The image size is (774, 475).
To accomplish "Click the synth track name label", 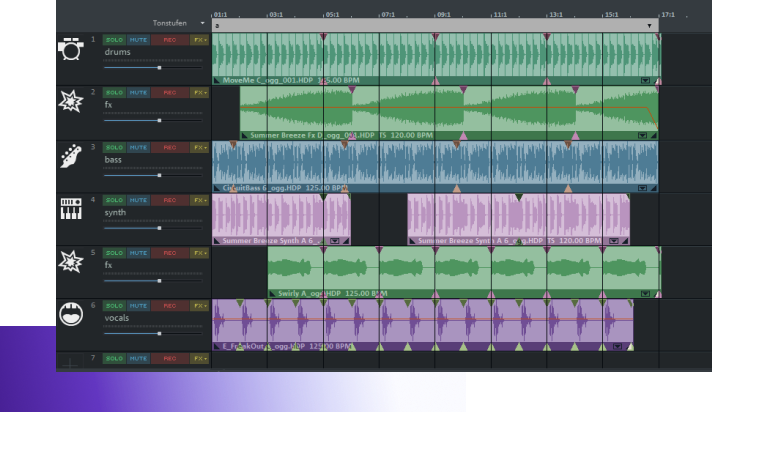I will (115, 212).
